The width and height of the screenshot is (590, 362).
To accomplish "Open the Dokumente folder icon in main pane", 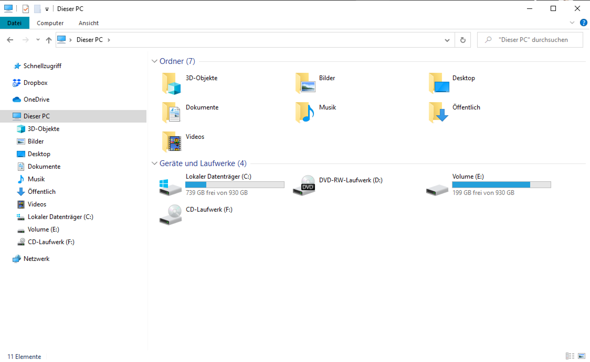I will pyautogui.click(x=172, y=113).
